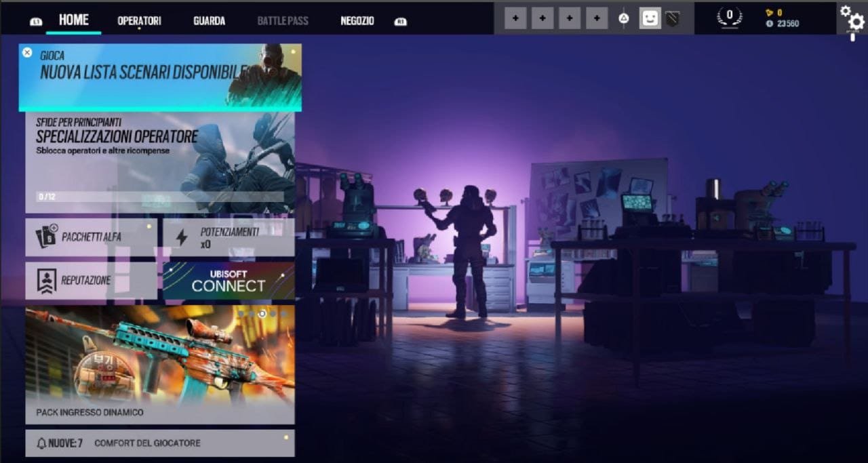Switch to the HOME tab

(74, 20)
